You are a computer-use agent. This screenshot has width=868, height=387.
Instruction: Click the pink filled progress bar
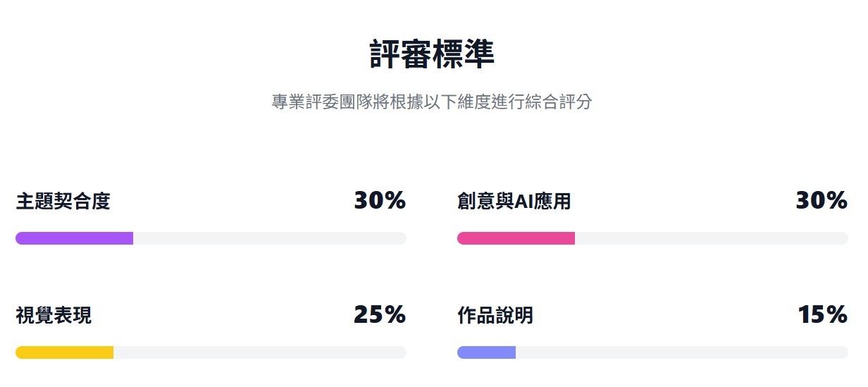[516, 238]
